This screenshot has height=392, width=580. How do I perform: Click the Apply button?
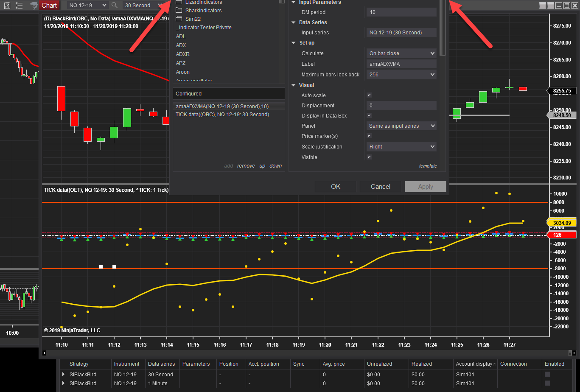(426, 187)
